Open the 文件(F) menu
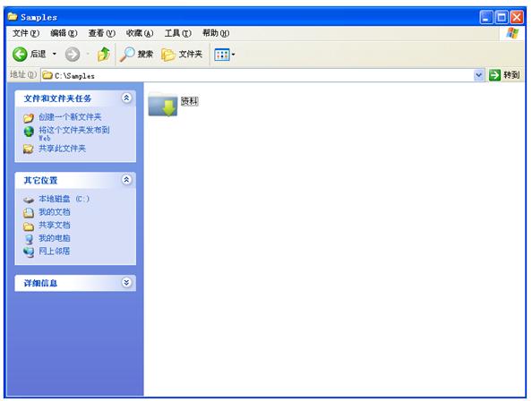 tap(26, 33)
